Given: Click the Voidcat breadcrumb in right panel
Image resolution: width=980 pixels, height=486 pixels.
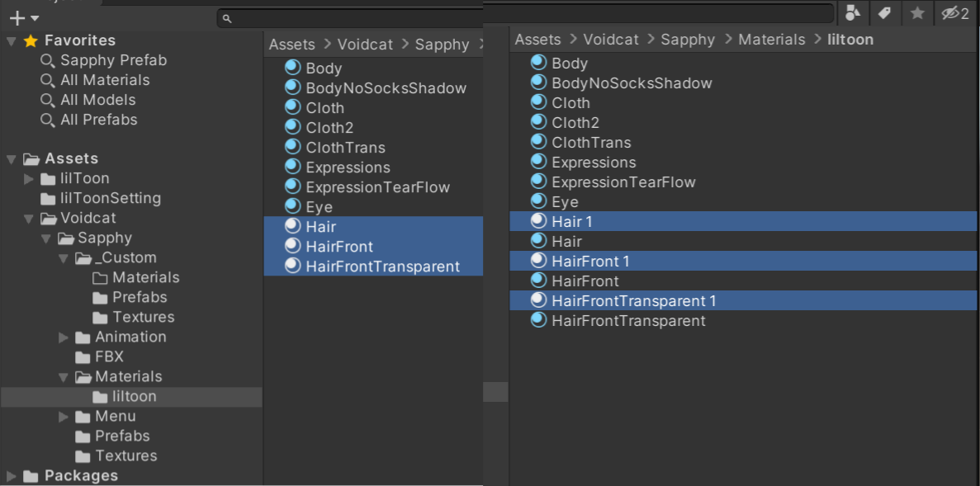Looking at the screenshot, I should coord(611,40).
